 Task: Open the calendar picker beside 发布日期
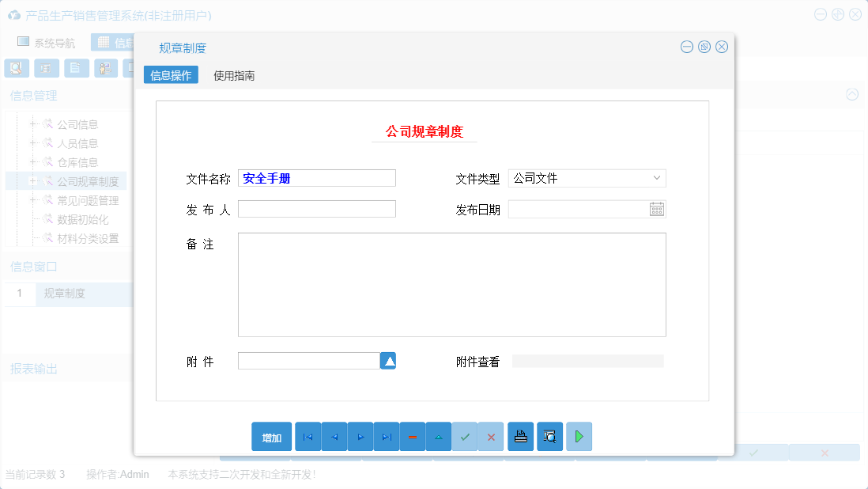(x=655, y=208)
